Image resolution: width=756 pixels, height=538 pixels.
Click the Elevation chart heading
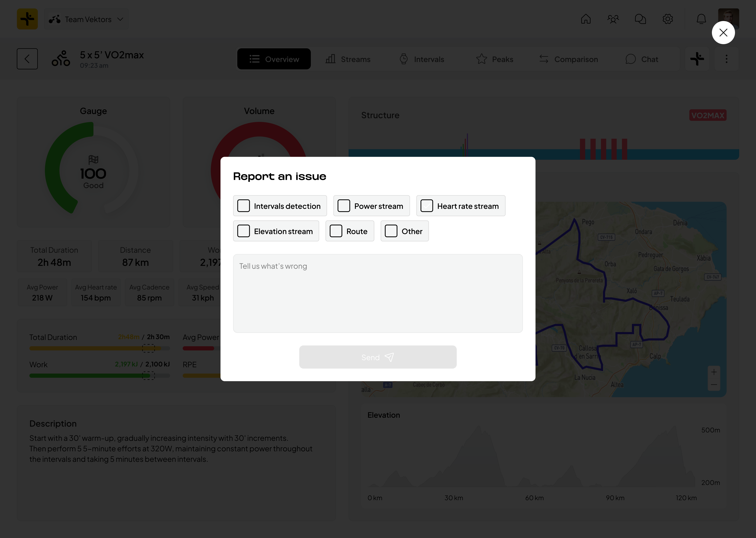pos(384,415)
